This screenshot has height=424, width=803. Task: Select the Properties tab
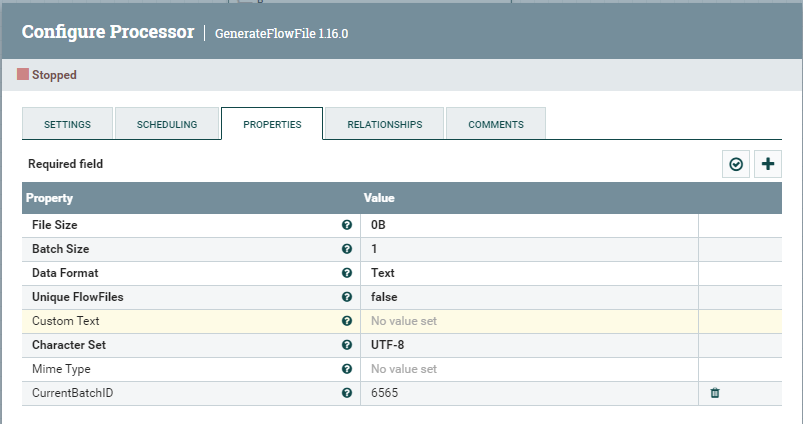coord(272,123)
